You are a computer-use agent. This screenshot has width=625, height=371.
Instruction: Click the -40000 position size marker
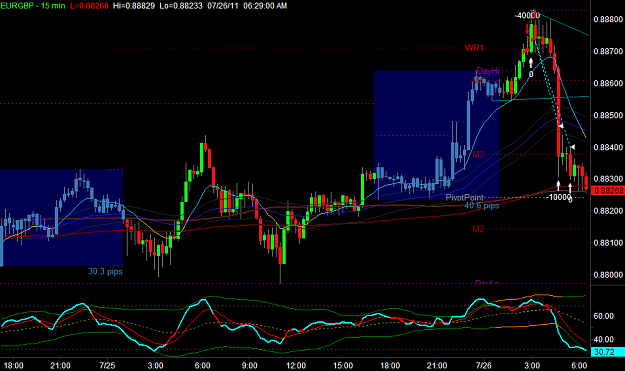[x=527, y=16]
